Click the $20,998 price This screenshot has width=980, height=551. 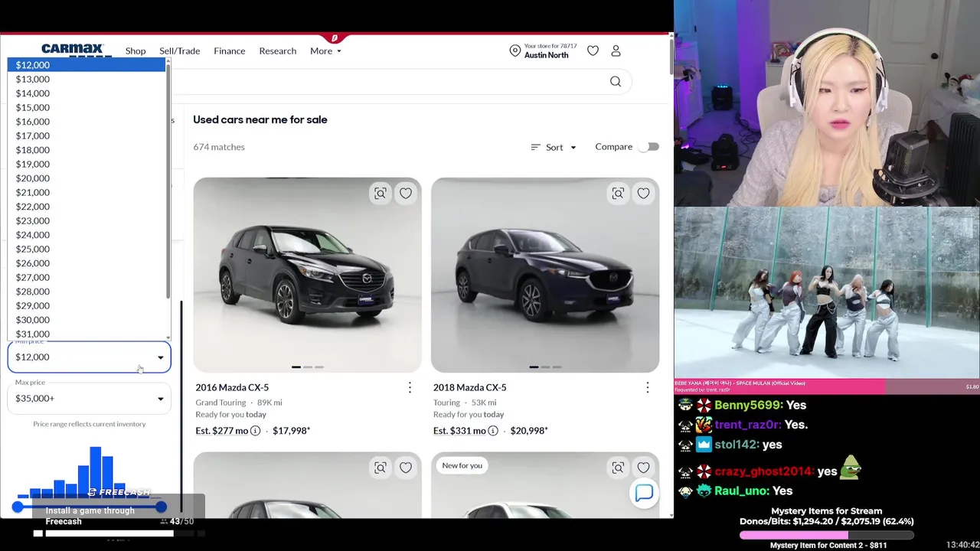(x=529, y=431)
